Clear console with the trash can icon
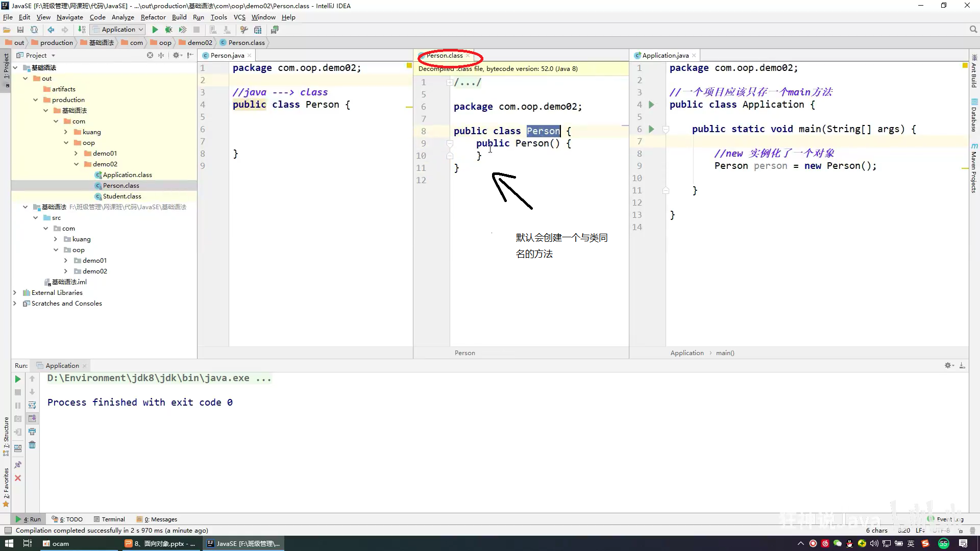The width and height of the screenshot is (980, 551). click(x=32, y=445)
